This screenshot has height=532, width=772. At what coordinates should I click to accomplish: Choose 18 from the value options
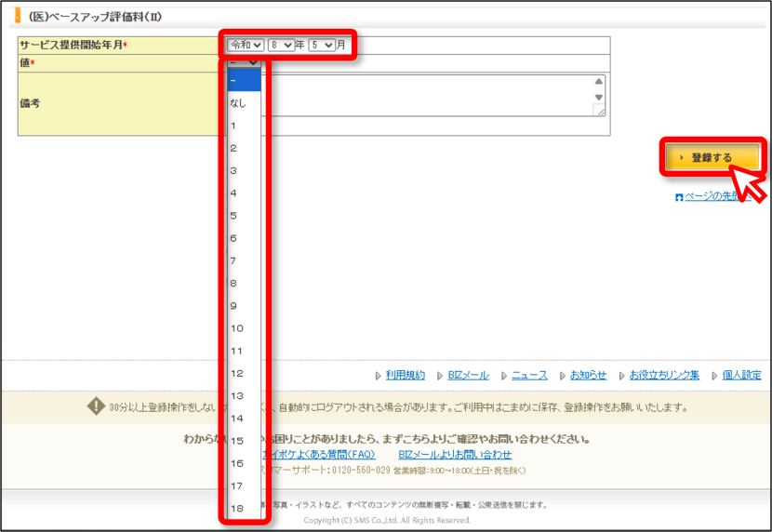[x=244, y=509]
